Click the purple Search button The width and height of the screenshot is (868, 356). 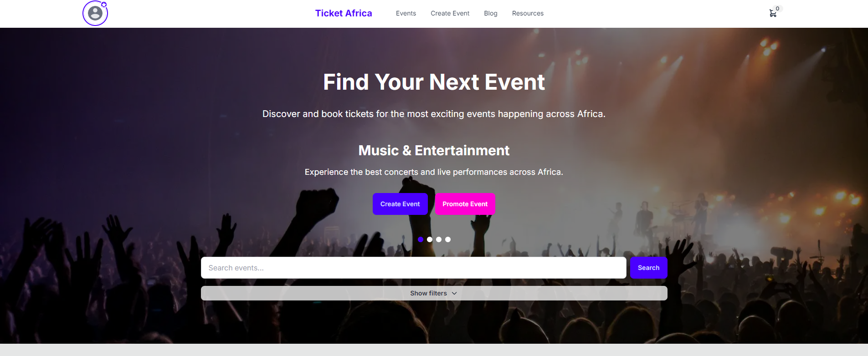(649, 268)
